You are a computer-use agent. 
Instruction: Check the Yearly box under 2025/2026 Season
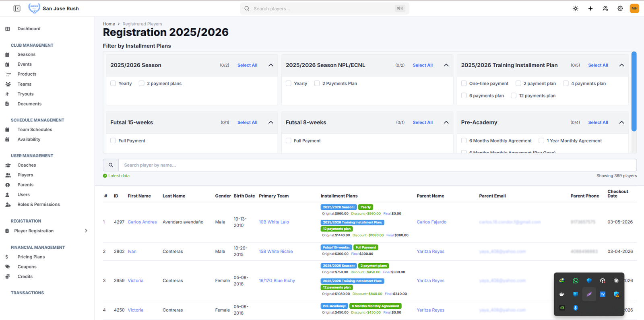tap(113, 83)
